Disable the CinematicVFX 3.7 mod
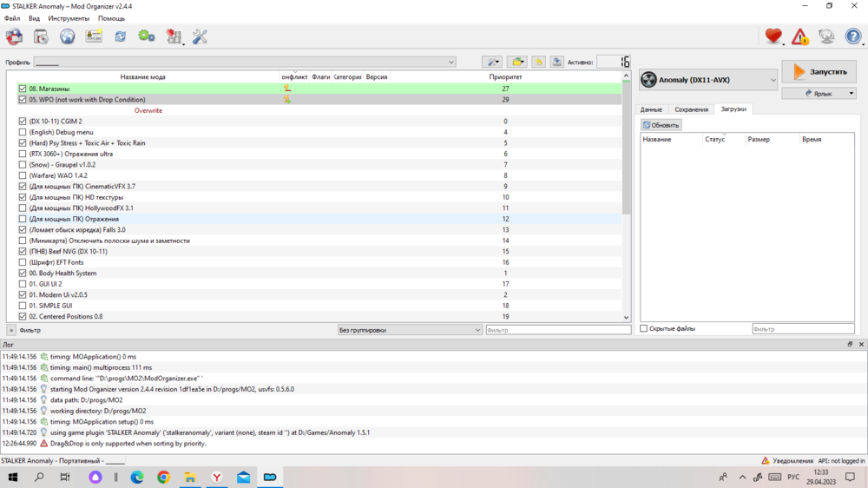 tap(23, 187)
